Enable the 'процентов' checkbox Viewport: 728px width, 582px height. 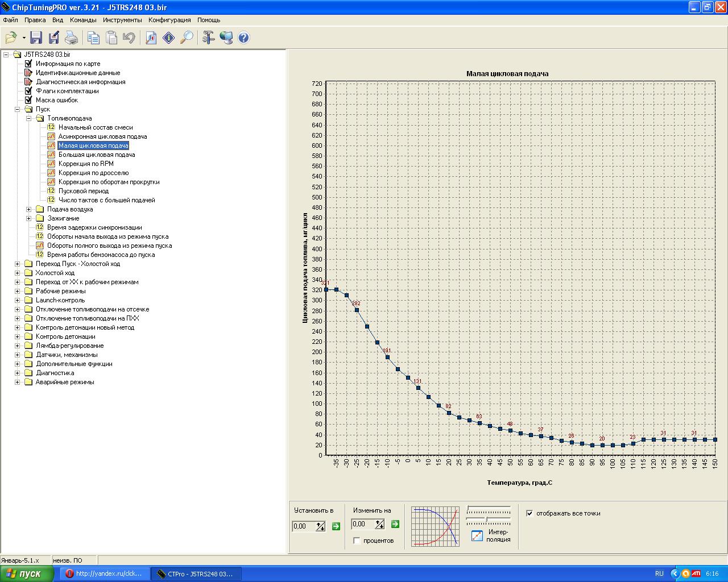point(357,541)
